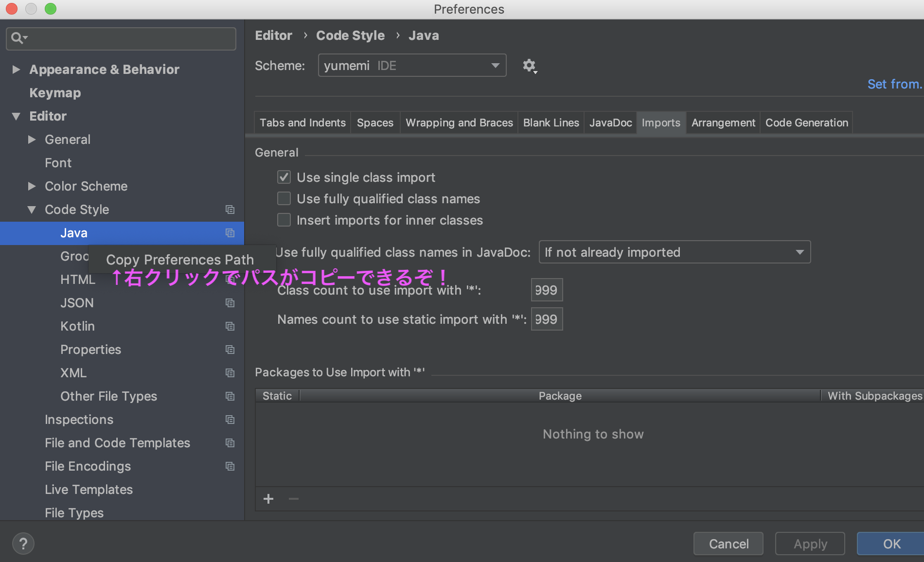Toggle Use single class import checkbox
The image size is (924, 562).
tap(284, 177)
